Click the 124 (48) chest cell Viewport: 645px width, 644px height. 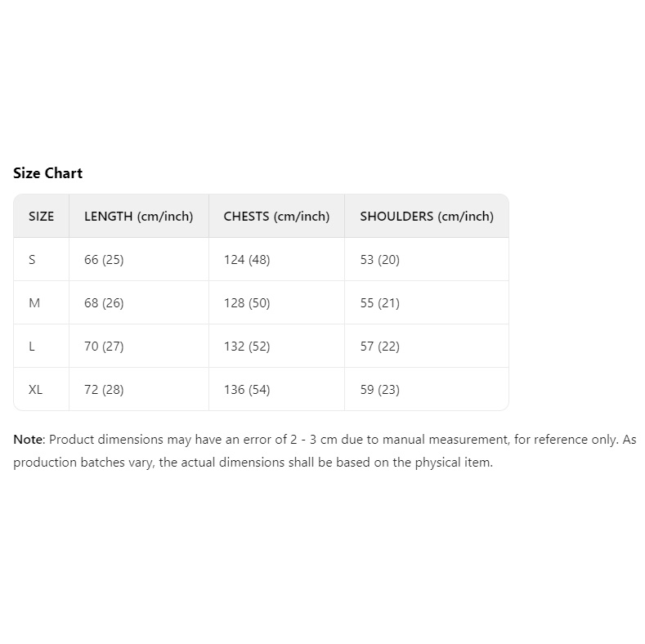246,260
